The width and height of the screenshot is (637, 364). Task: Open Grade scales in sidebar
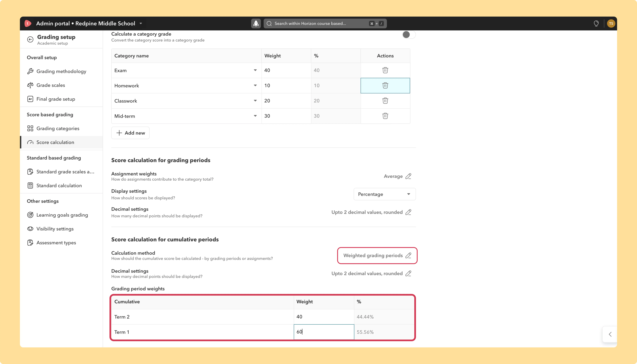(61, 85)
